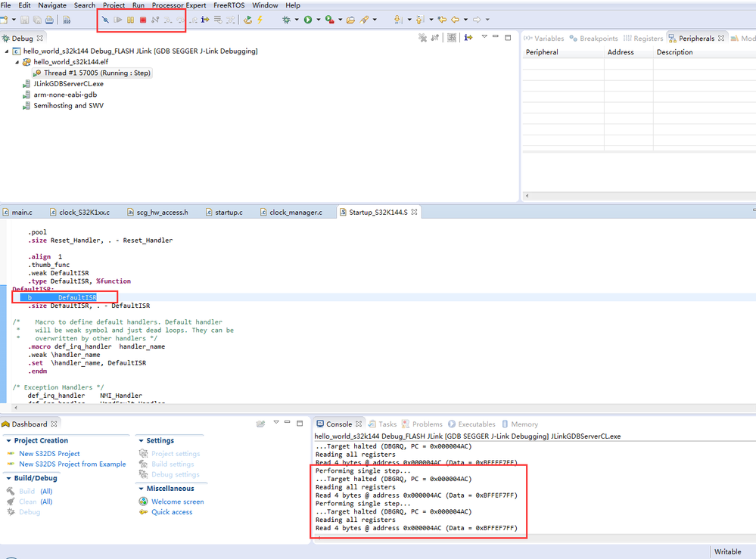The width and height of the screenshot is (756, 559).
Task: Collapse the hello_world_s32k144 Debug_FLASH launch node
Action: pyautogui.click(x=7, y=51)
